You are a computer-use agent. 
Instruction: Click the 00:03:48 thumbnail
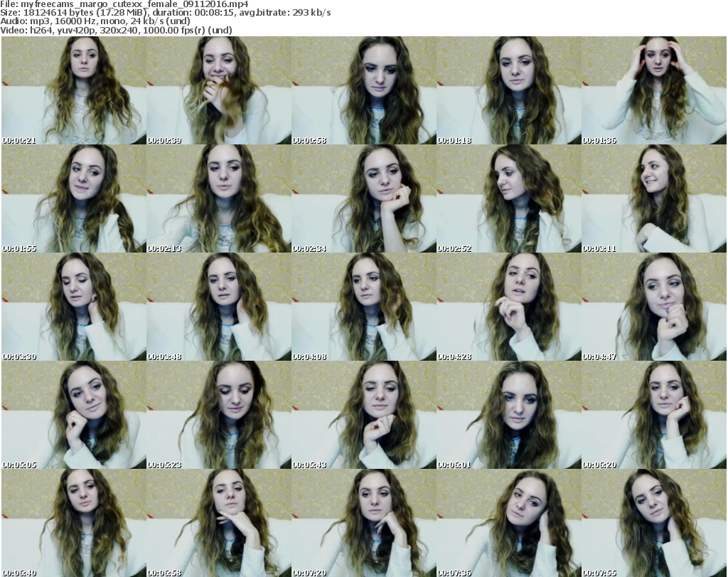pyautogui.click(x=219, y=307)
